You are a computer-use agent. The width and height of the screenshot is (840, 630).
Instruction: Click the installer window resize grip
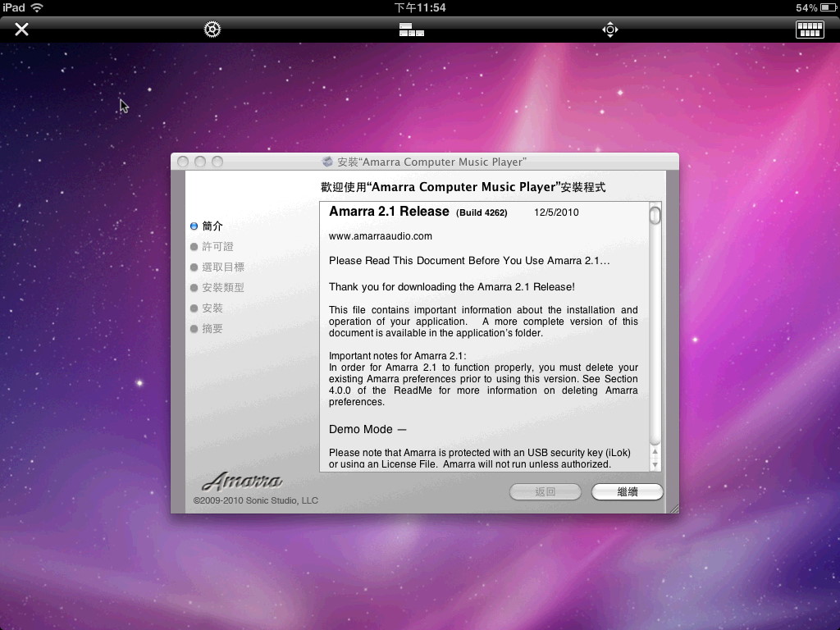point(674,509)
